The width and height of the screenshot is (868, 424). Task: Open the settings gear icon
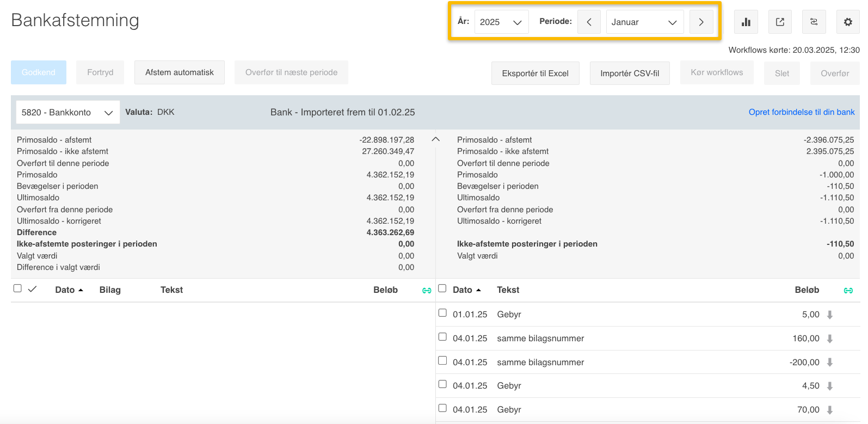coord(847,22)
